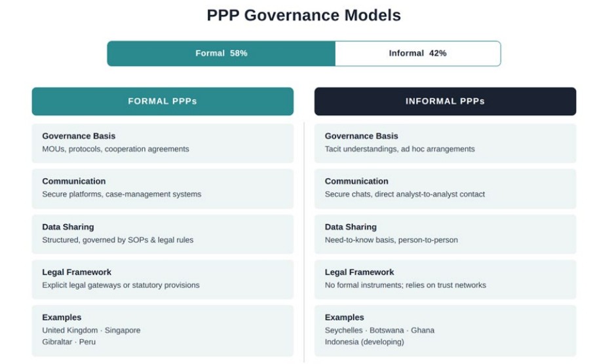The image size is (597, 364).
Task: Click Singapore example text
Action: point(122,330)
